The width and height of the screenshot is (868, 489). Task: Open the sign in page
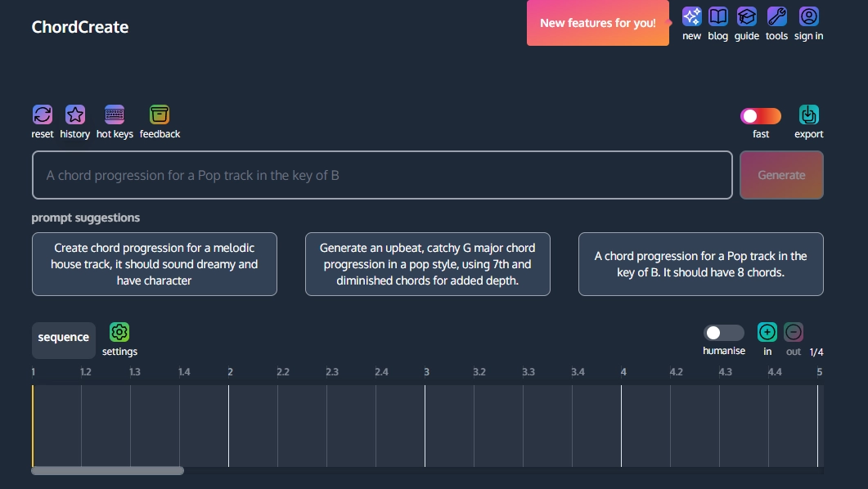point(808,16)
